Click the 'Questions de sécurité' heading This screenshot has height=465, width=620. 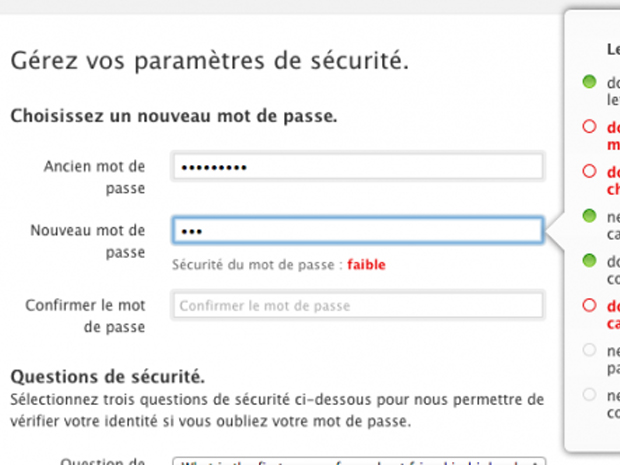pos(108,377)
